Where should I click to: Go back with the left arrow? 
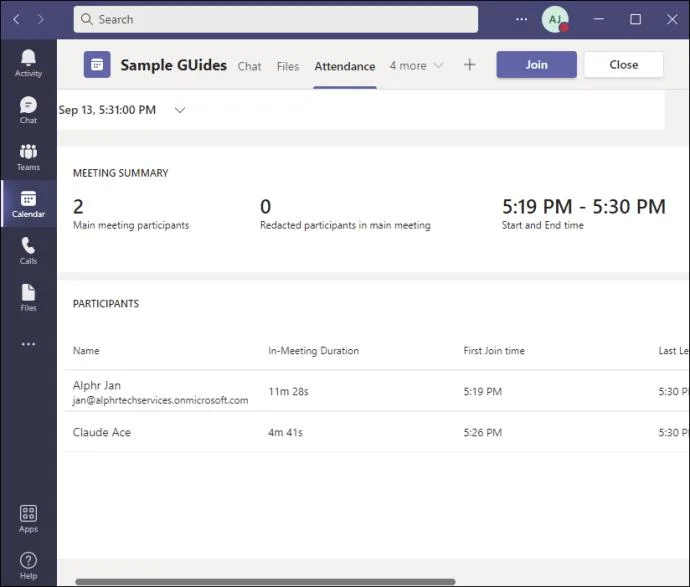coord(16,19)
